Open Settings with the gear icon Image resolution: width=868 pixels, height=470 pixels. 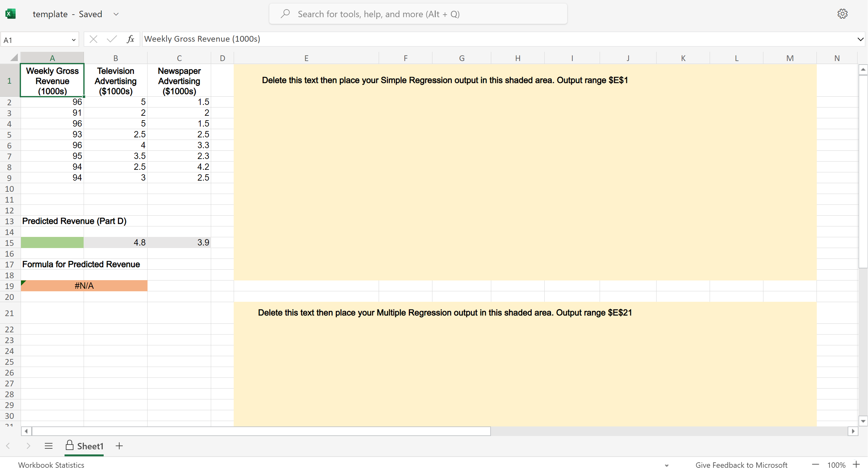coord(842,13)
